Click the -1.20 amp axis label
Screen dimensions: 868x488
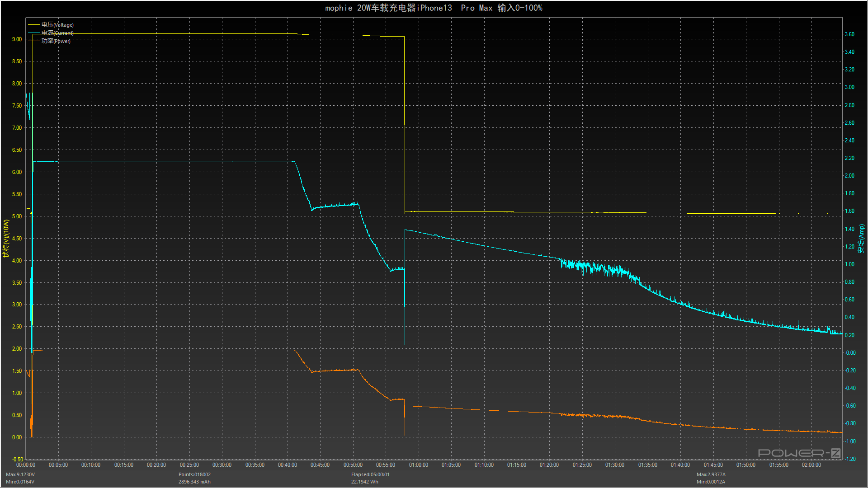click(850, 459)
